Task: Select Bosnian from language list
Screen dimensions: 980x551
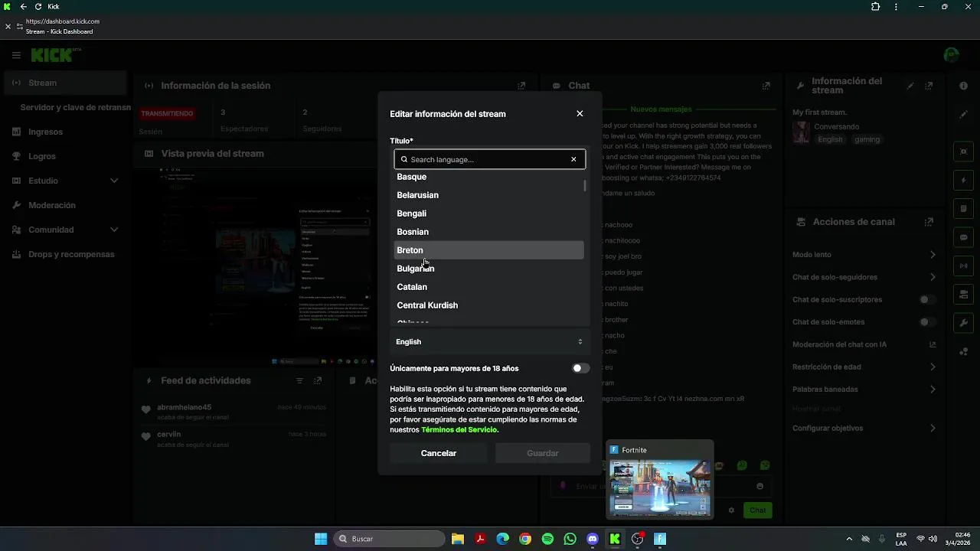Action: pyautogui.click(x=488, y=232)
